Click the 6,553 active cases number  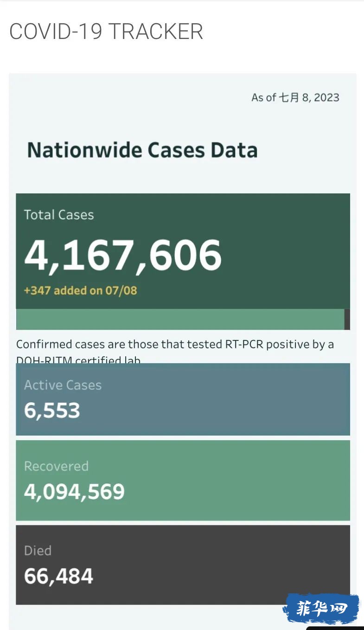52,411
